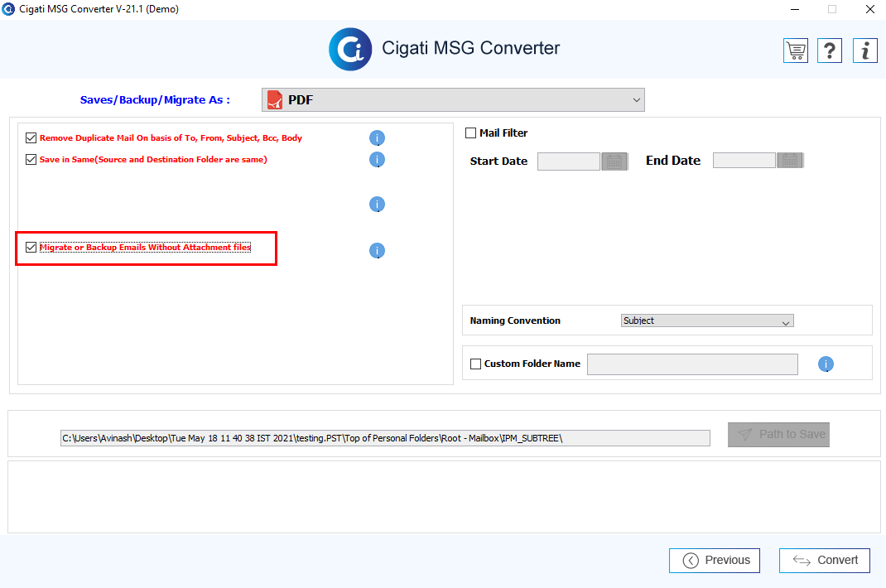
Task: Open help via the question mark icon
Action: pos(830,51)
